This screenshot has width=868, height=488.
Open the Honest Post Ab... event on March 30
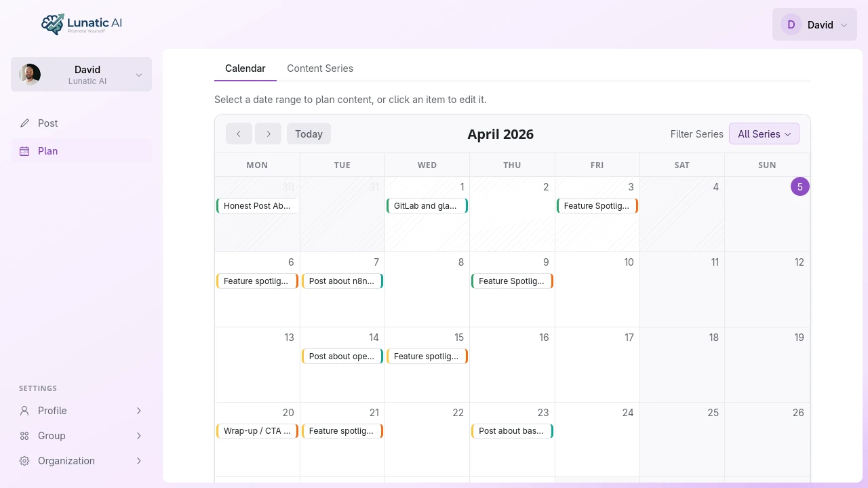(258, 206)
